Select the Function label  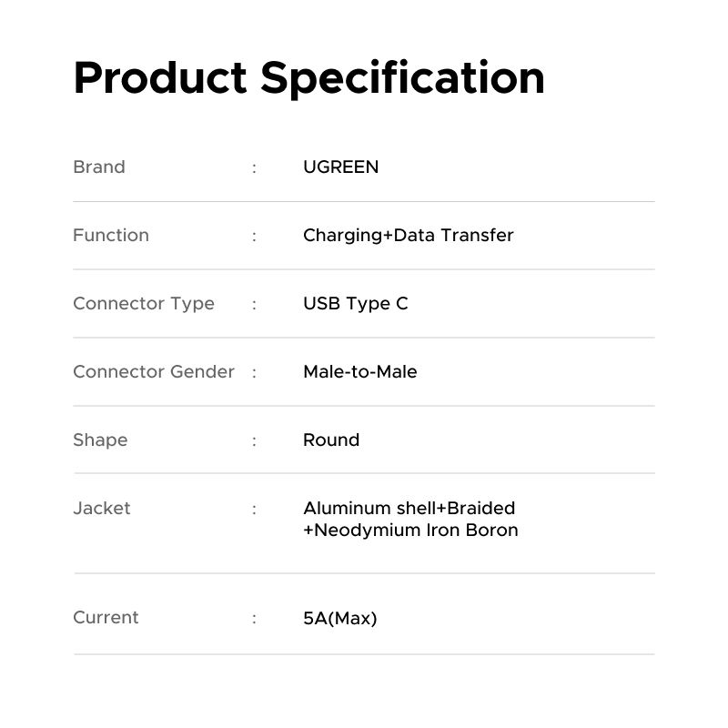tap(111, 235)
